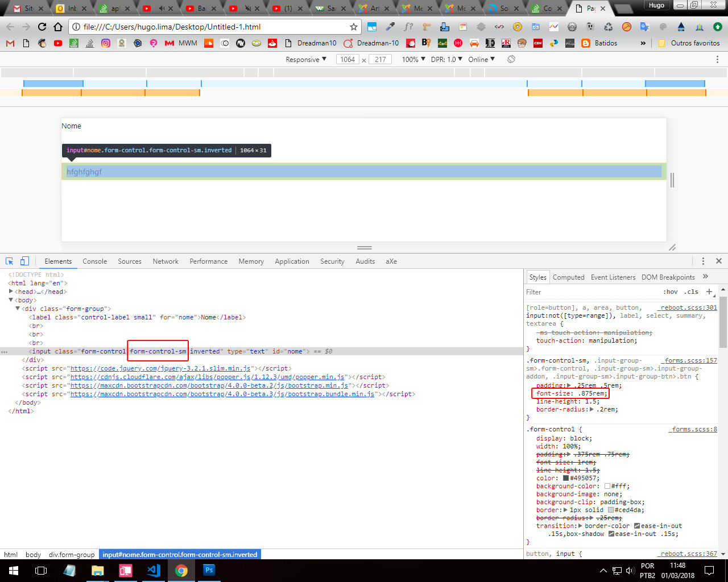
Task: Open the jquery-3.2.1.slim.min.js script link
Action: [160, 368]
